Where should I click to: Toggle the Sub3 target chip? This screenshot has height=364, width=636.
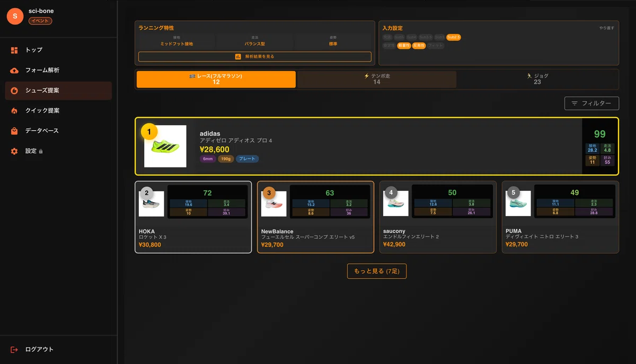439,37
